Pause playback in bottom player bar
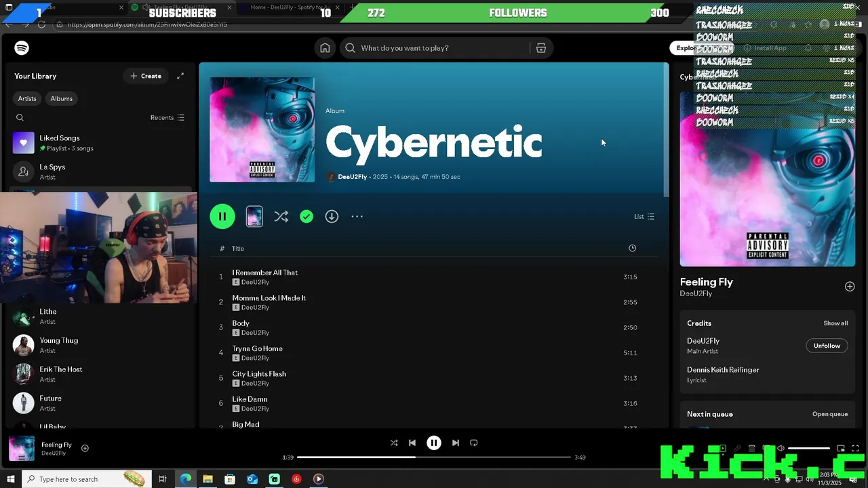 (434, 443)
